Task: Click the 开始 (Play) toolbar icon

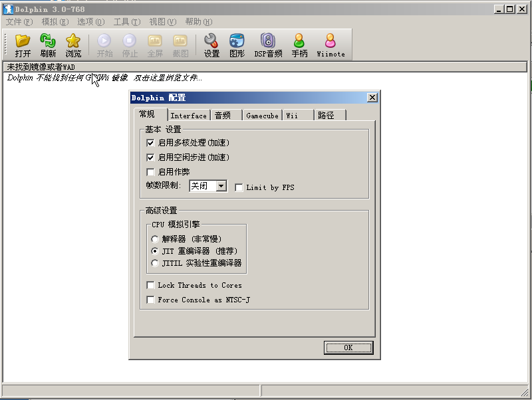Action: tap(104, 45)
